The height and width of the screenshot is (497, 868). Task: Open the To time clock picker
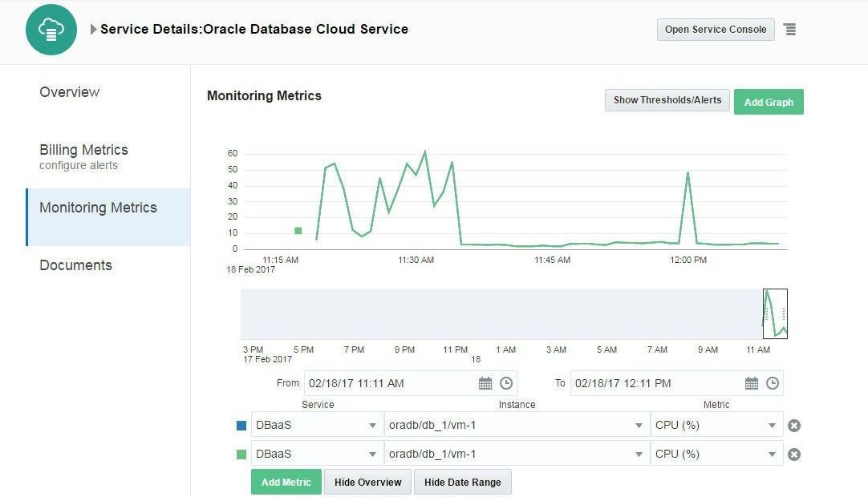point(773,383)
